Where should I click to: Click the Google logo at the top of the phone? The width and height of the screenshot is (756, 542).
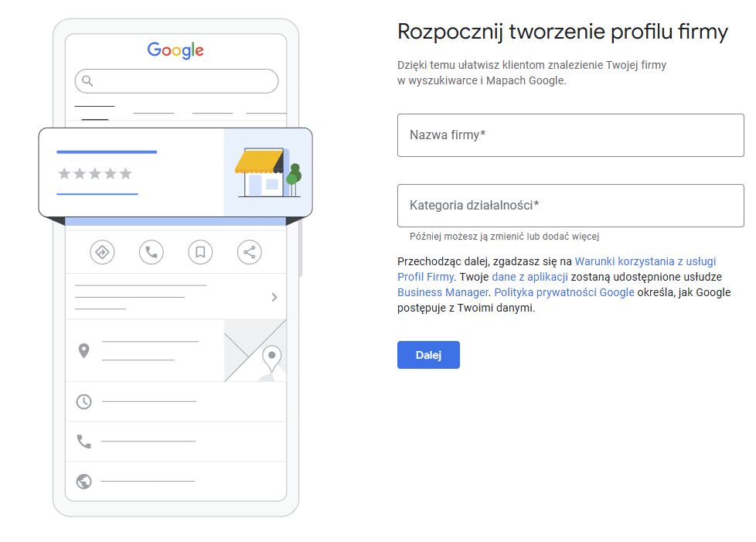pos(175,50)
